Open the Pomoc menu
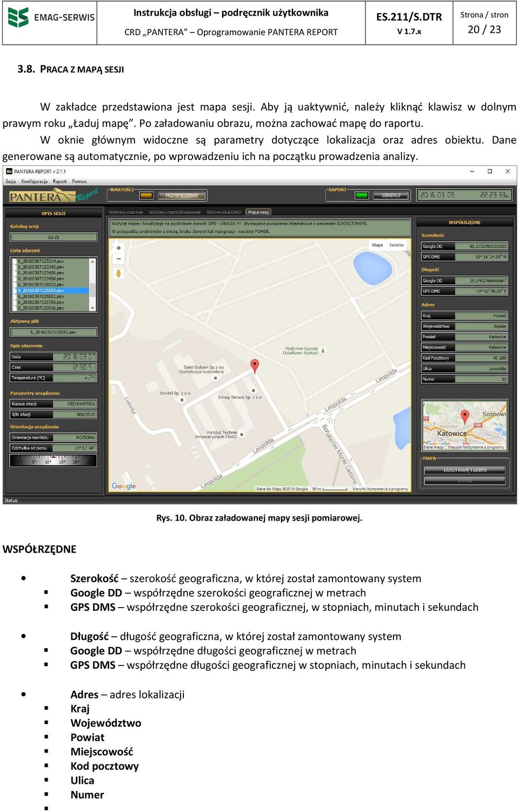The width and height of the screenshot is (519, 812). (79, 181)
